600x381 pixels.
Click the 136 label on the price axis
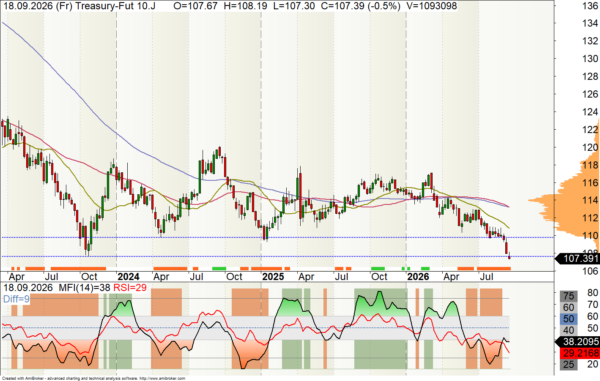pyautogui.click(x=590, y=6)
